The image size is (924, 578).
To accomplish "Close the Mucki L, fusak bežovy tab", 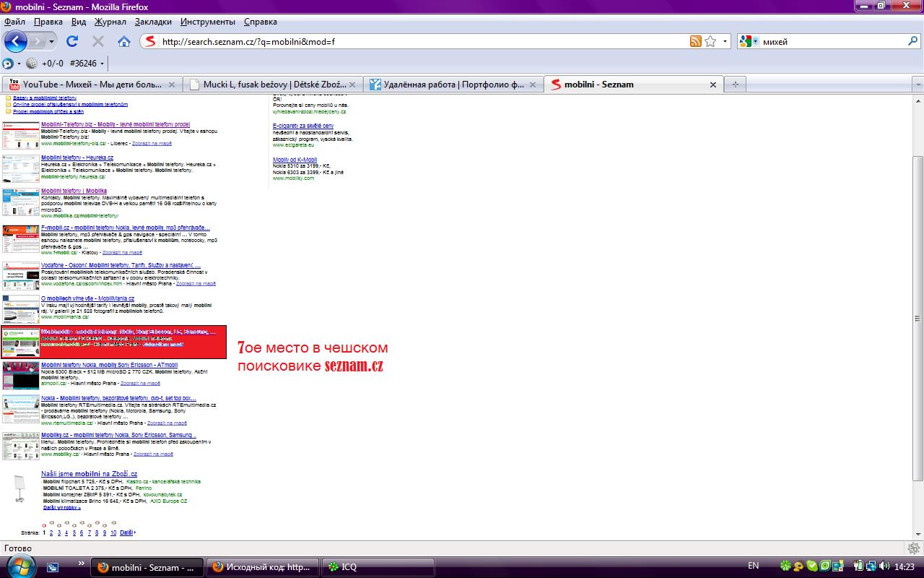I will pyautogui.click(x=354, y=85).
